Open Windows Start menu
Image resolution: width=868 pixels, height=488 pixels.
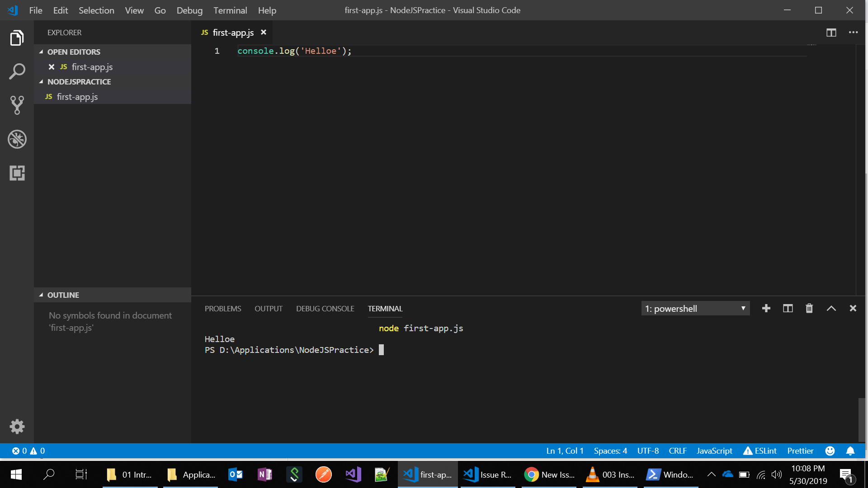[x=16, y=474]
